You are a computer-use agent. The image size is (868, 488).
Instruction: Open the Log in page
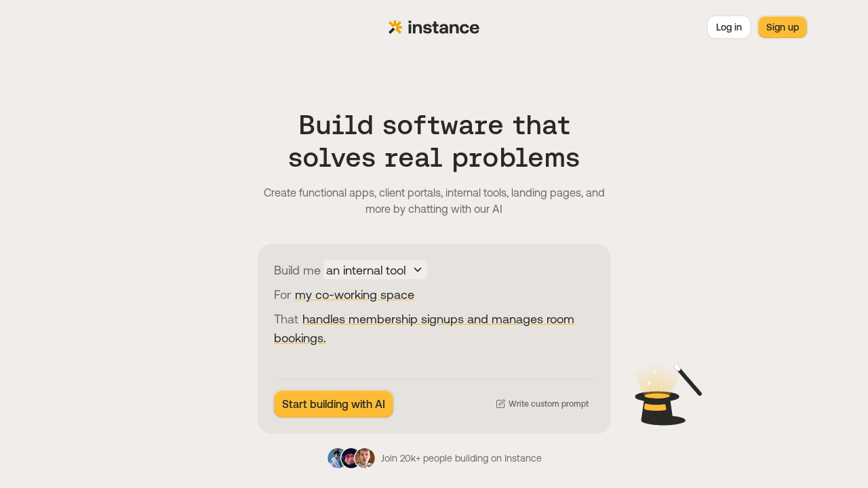point(728,27)
